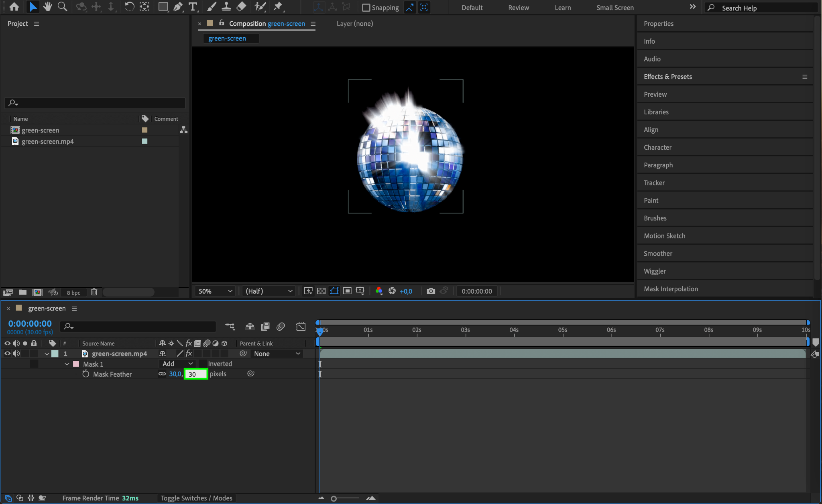Select the Hand tool
The width and height of the screenshot is (822, 504).
pos(47,7)
